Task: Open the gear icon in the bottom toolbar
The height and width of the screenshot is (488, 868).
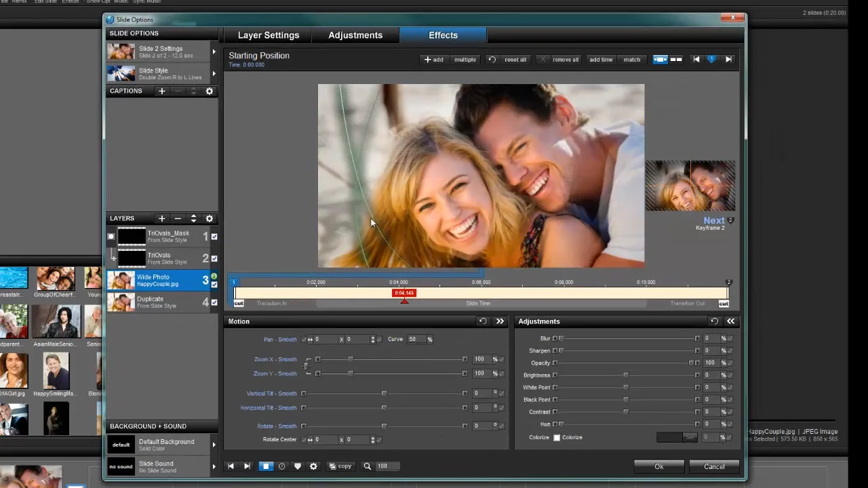Action: click(x=313, y=466)
